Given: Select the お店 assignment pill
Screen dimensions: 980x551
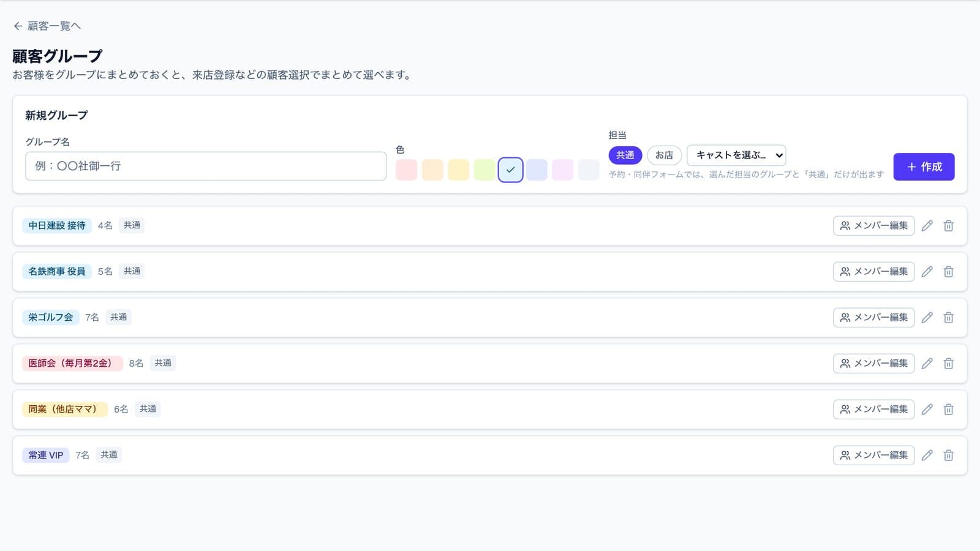Looking at the screenshot, I should point(665,156).
